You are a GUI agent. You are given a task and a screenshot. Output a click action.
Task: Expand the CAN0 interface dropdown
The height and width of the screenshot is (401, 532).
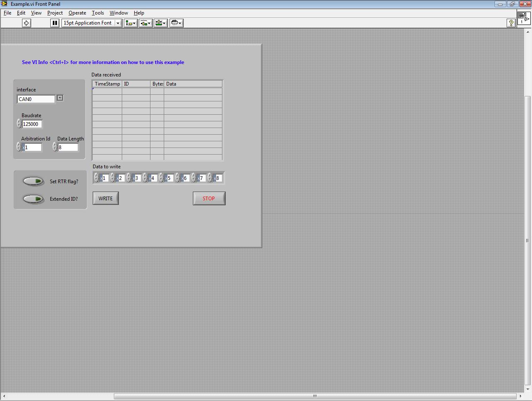tap(60, 98)
